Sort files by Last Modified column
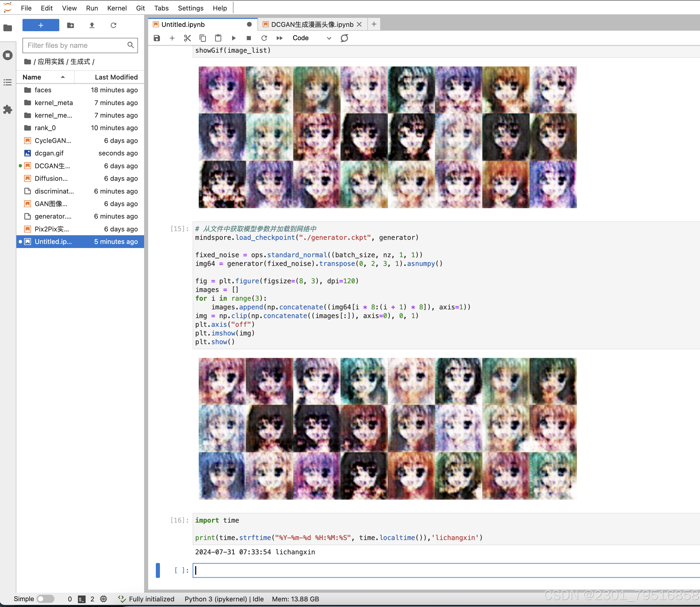Screen dimensions: 700x607 (x=116, y=77)
